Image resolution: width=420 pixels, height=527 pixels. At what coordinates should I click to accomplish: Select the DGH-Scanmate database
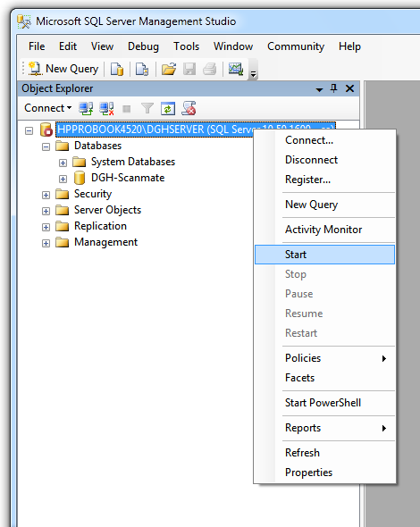click(x=128, y=178)
